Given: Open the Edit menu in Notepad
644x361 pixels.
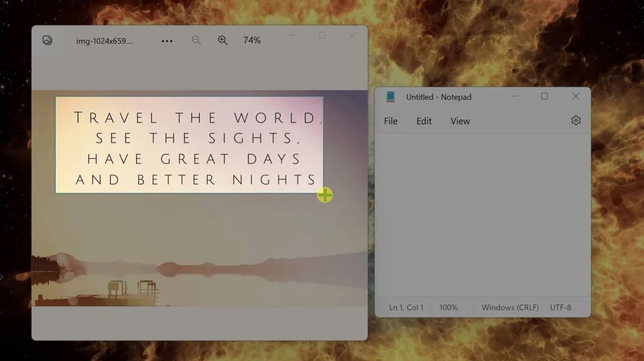Looking at the screenshot, I should point(424,121).
